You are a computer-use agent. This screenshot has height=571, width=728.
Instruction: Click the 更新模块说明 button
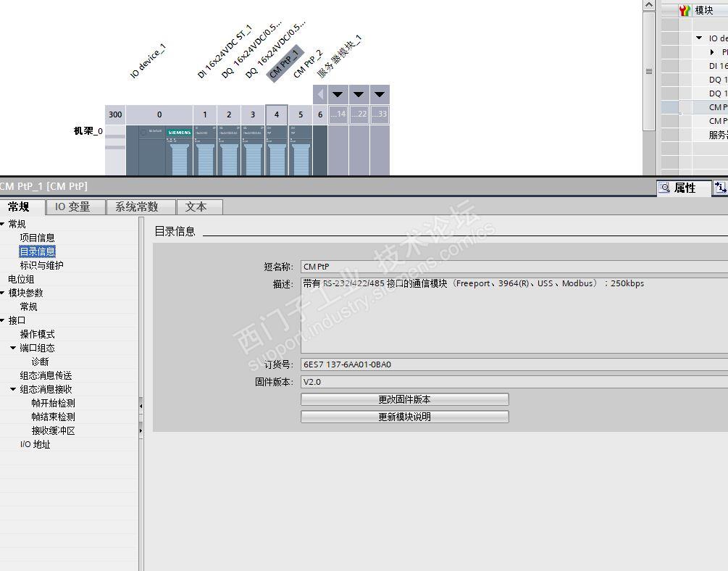[404, 417]
